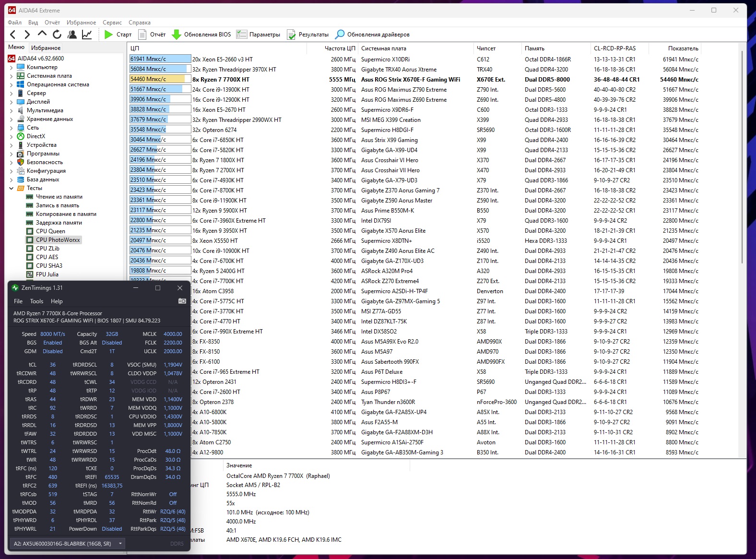
Task: Click the Безопасность shield icon
Action: coord(21,162)
